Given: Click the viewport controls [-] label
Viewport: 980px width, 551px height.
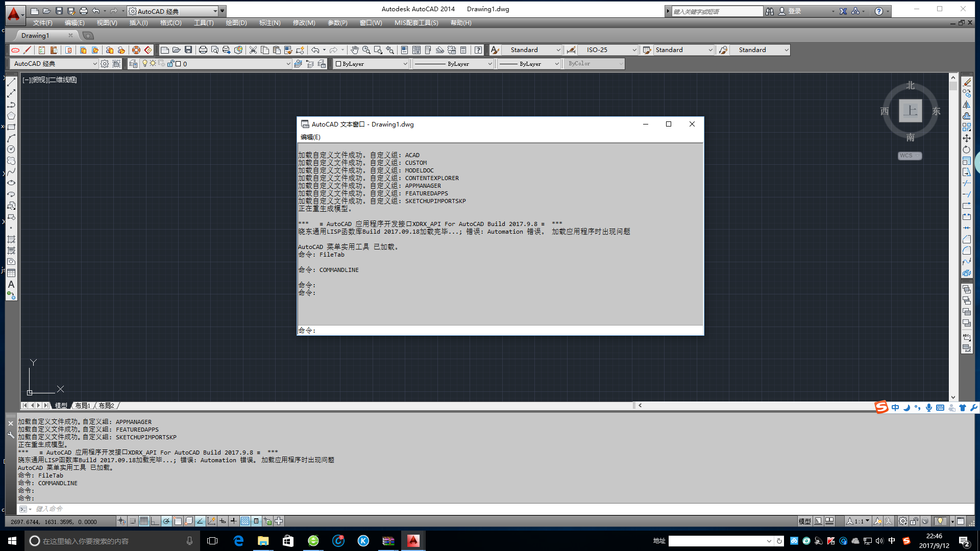Looking at the screenshot, I should click(27, 80).
